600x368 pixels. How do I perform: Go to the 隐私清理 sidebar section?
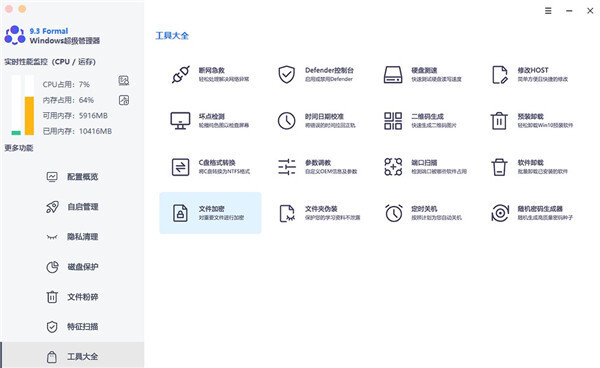pos(73,237)
